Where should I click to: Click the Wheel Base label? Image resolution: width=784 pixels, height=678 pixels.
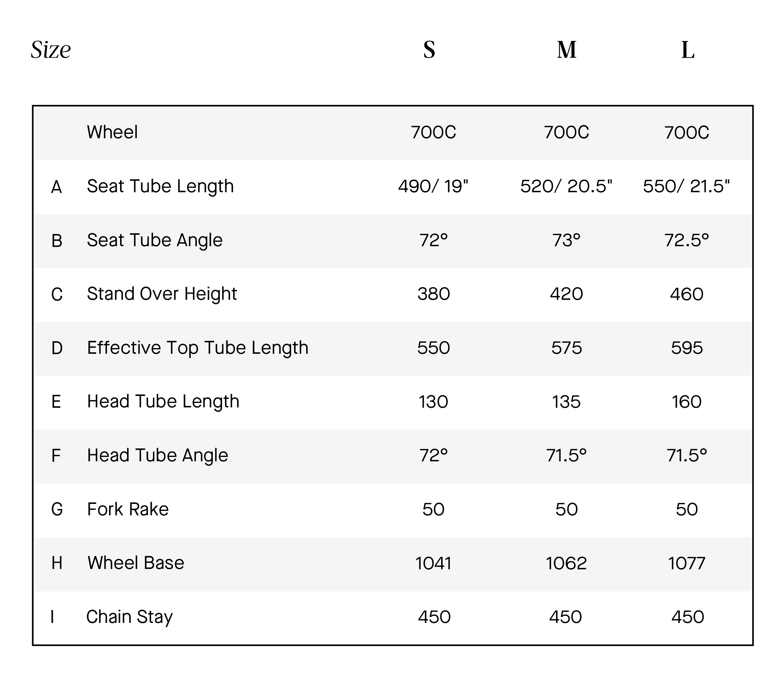[136, 563]
